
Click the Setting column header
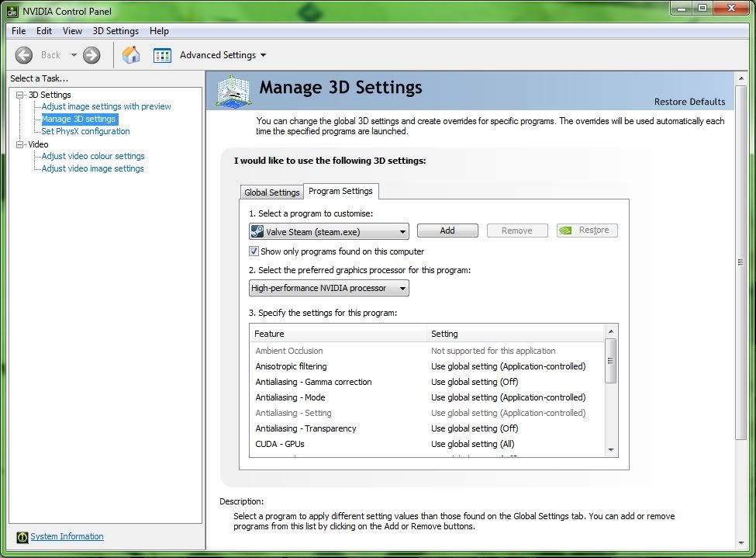(x=516, y=334)
